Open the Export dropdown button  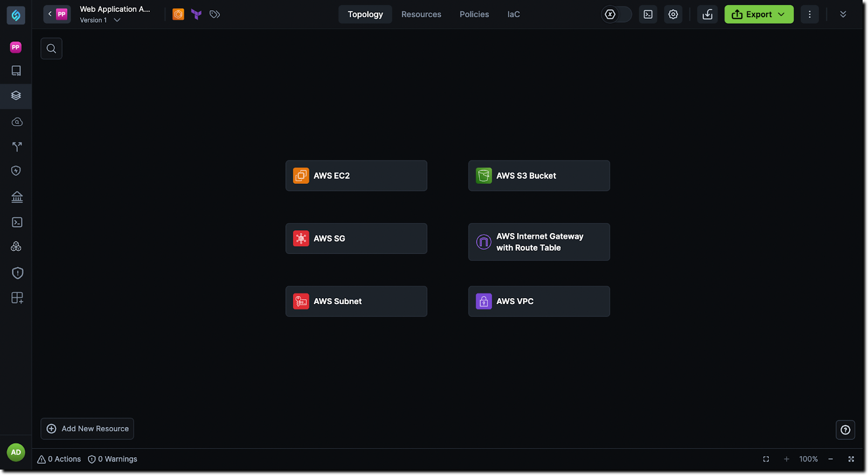759,15
